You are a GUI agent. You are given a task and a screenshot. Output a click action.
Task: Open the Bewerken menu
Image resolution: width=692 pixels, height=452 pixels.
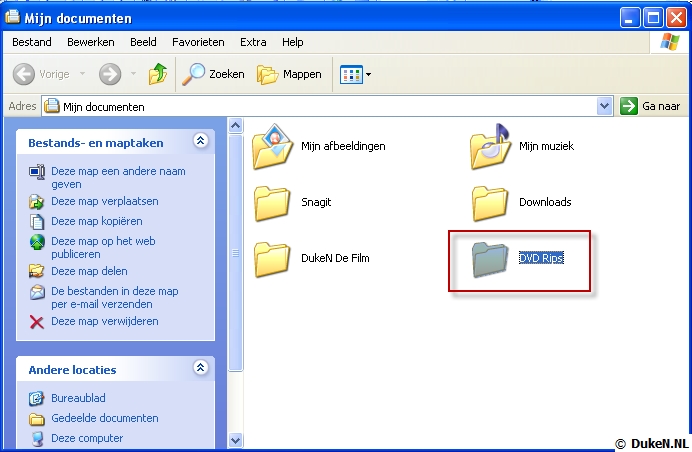point(90,42)
